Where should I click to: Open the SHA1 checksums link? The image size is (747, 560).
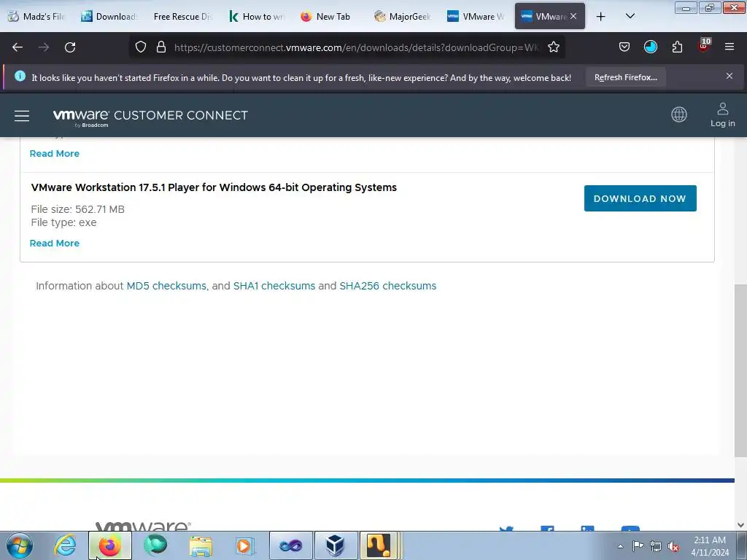pos(274,286)
